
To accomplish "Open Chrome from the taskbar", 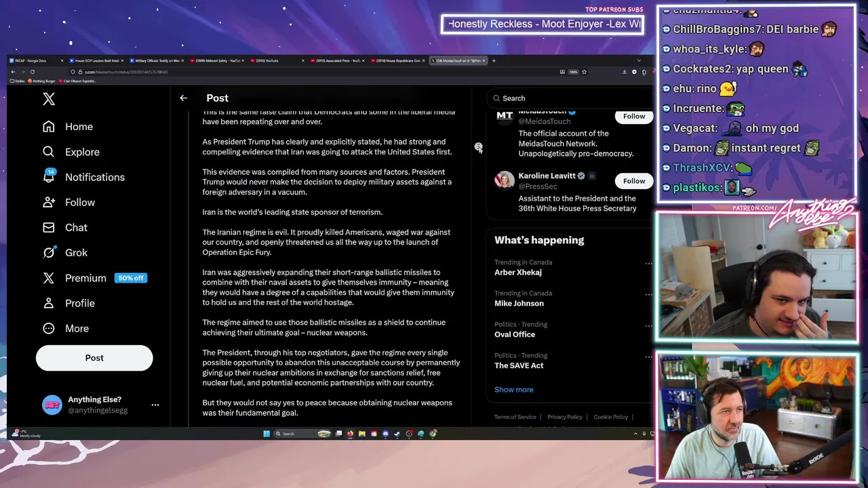I will (433, 434).
